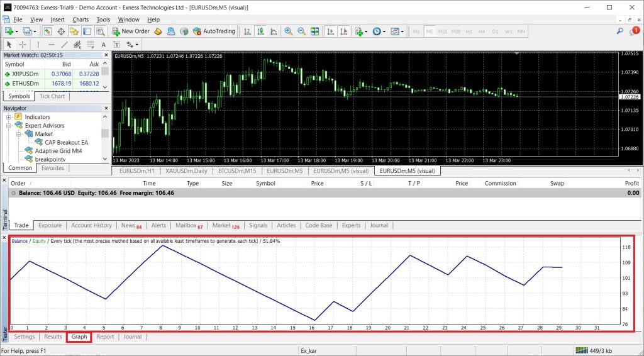
Task: Select the horizontal line drawing tool
Action: [51, 45]
